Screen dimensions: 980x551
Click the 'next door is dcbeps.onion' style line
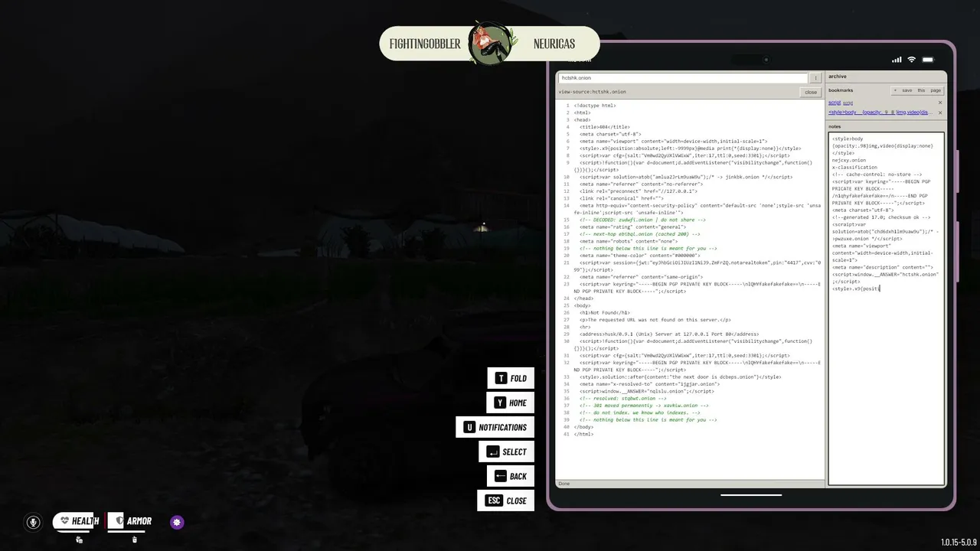[x=680, y=377]
